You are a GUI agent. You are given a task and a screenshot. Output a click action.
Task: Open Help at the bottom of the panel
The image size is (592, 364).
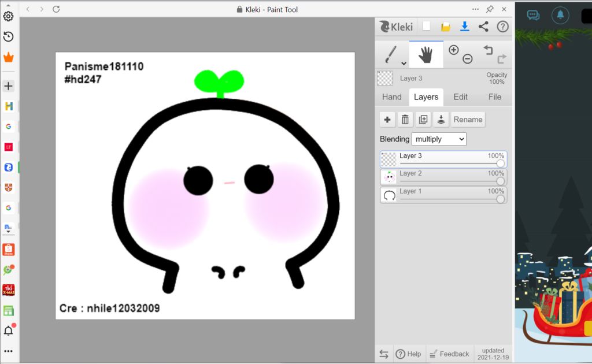coord(408,354)
